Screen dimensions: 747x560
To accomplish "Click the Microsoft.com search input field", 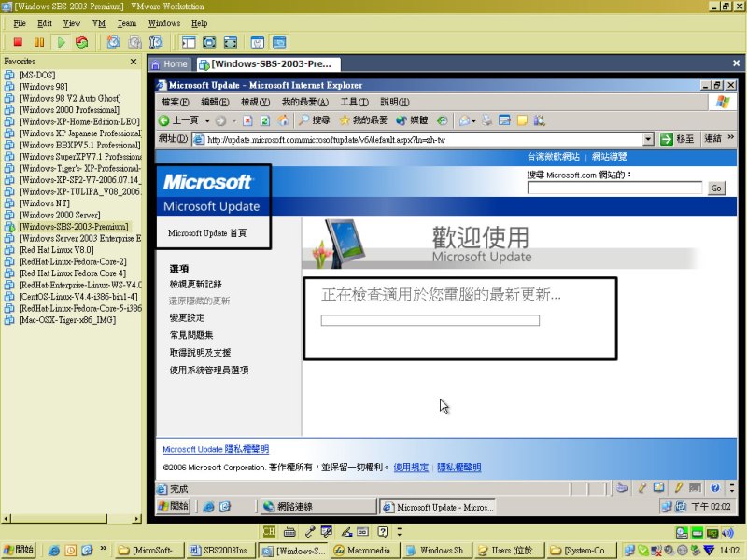I will point(614,188).
